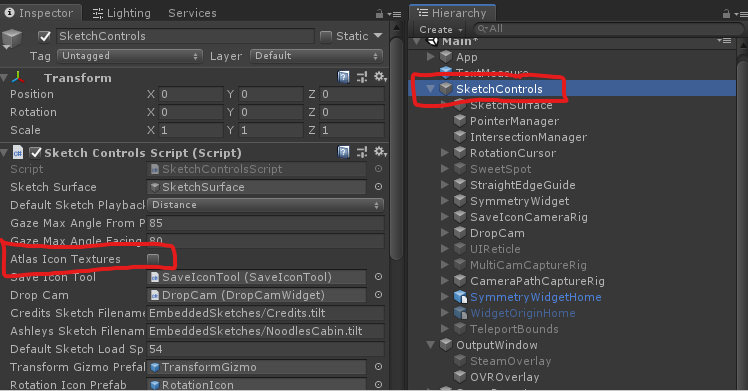Select TeleportBounds object
Viewport: 748px width, 391px height.
(514, 329)
